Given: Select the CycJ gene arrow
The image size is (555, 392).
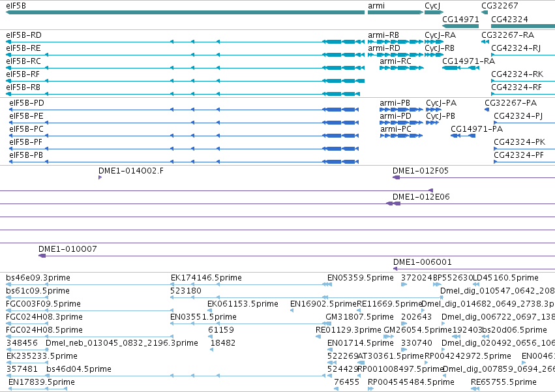Looking at the screenshot, I should click(x=434, y=12).
